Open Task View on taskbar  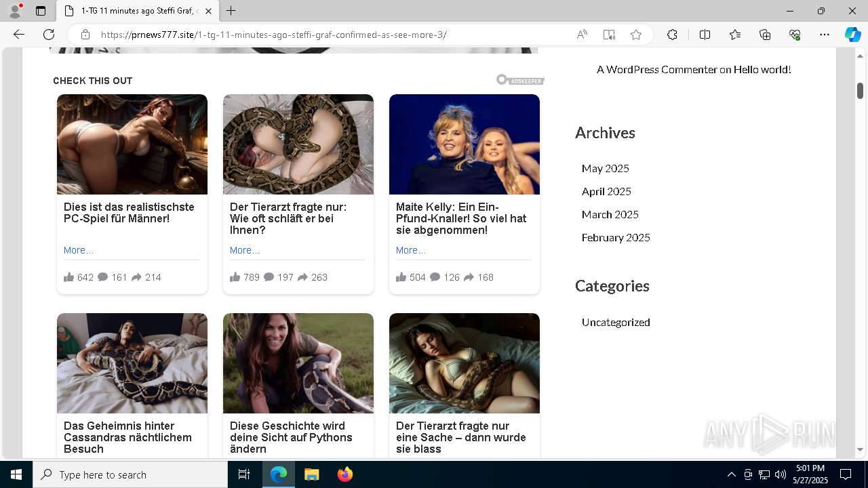[x=244, y=474]
